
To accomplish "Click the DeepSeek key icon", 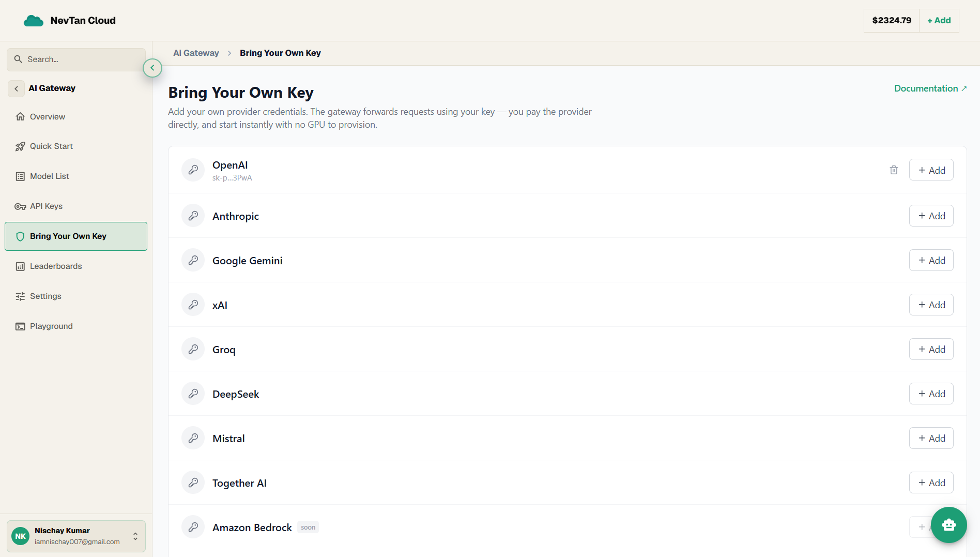I will tap(193, 394).
